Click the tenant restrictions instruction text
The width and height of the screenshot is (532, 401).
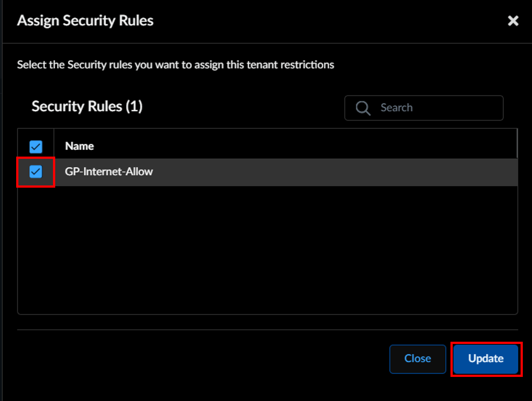[175, 65]
